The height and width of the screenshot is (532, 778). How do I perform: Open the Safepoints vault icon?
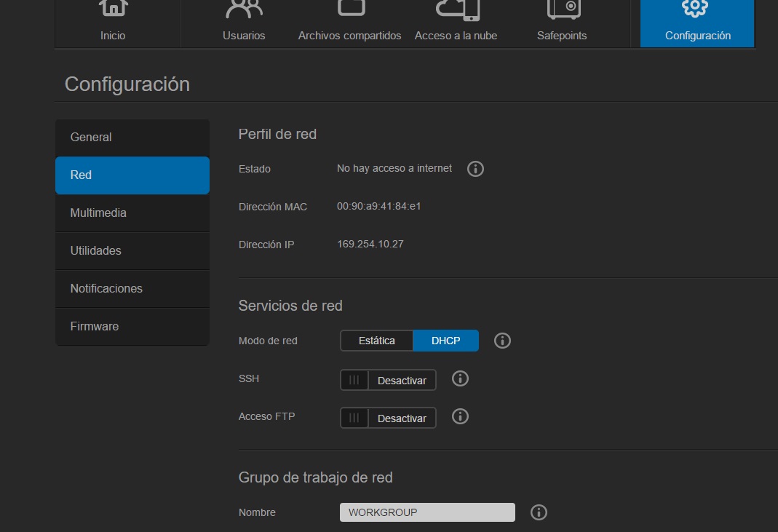[562, 9]
